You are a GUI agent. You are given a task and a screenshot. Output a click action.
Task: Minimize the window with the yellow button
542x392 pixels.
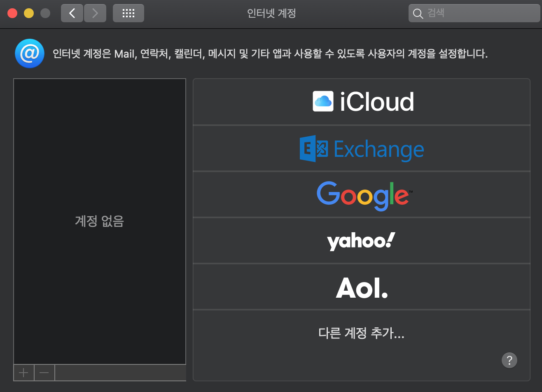tap(29, 13)
